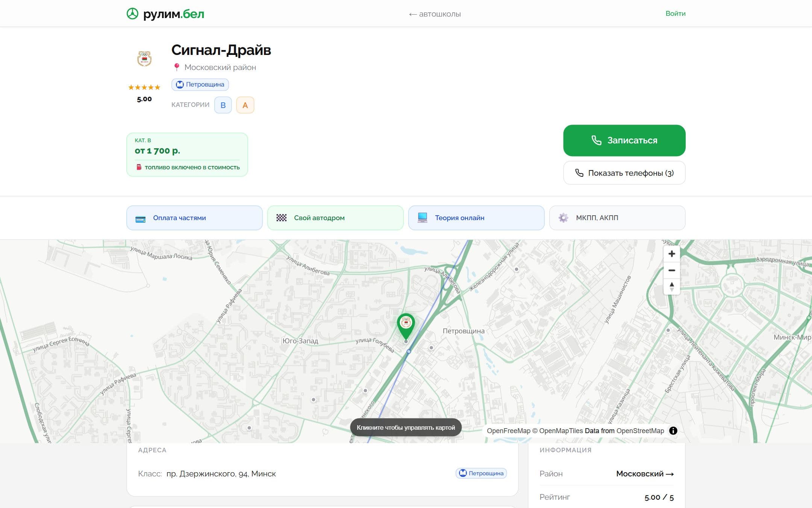812x508 pixels.
Task: Open the OpenStreetMap attribution link
Action: (x=640, y=431)
